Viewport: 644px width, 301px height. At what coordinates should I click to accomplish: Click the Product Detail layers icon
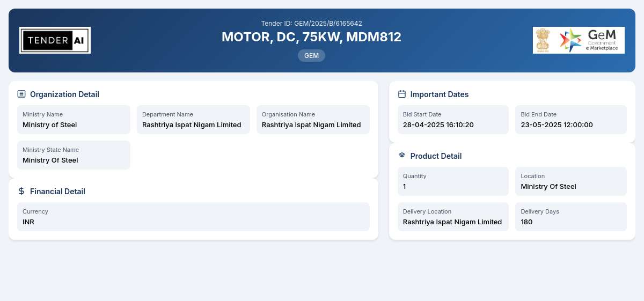(x=402, y=155)
